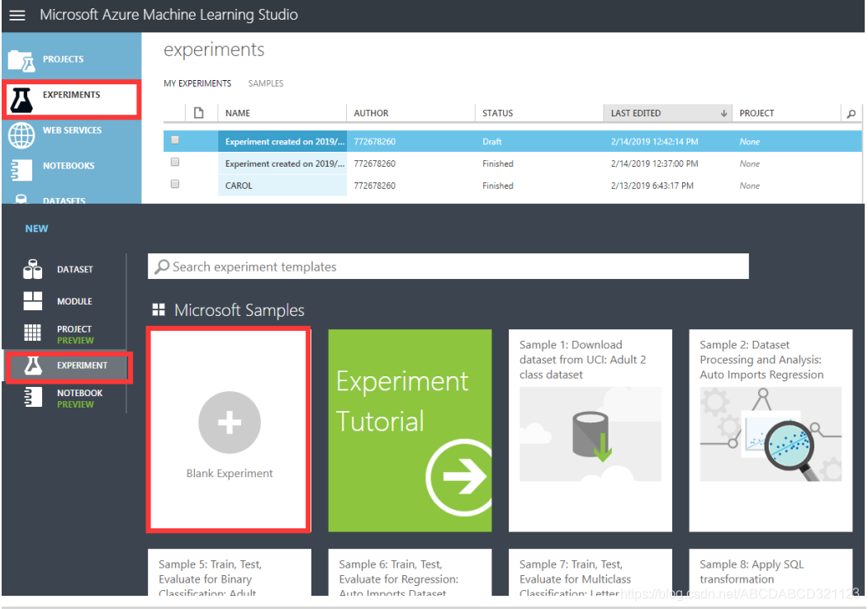Sort by the STATUS column header

[x=497, y=113]
